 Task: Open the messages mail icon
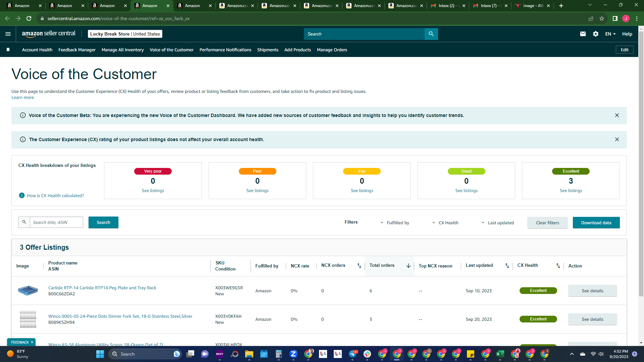(583, 34)
